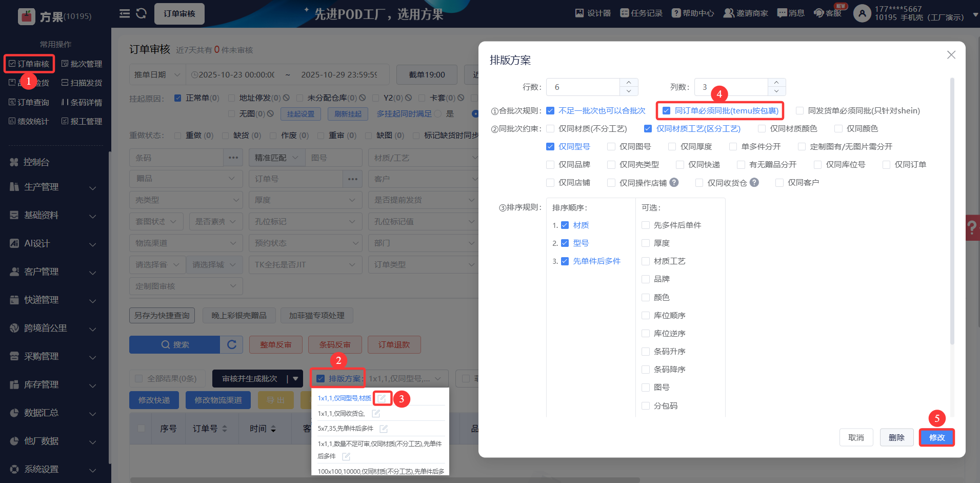Image resolution: width=980 pixels, height=483 pixels.
Task: Enable the 仅同图号 checkbox
Action: (x=611, y=147)
